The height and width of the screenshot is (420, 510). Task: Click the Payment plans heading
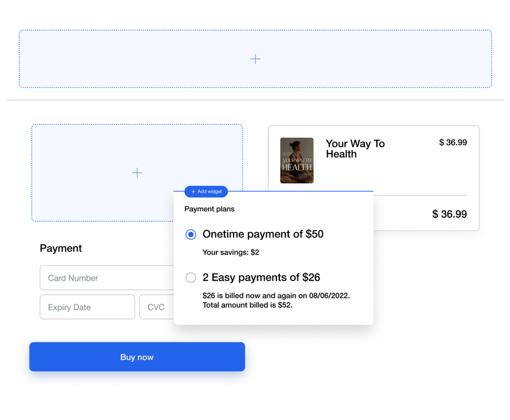(210, 209)
